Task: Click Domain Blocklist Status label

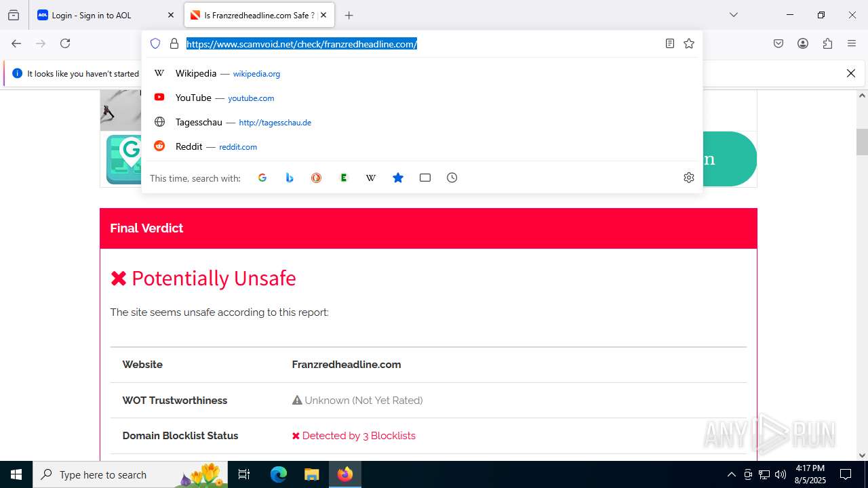Action: 180,436
